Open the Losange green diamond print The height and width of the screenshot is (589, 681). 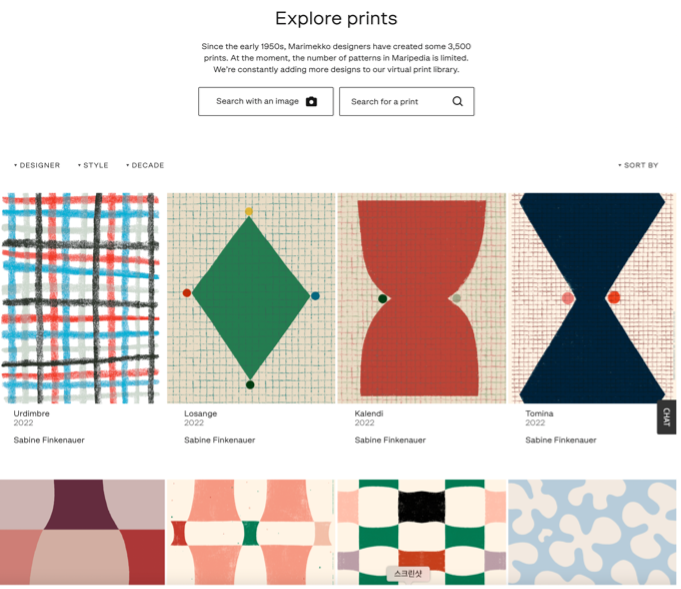[x=251, y=298]
